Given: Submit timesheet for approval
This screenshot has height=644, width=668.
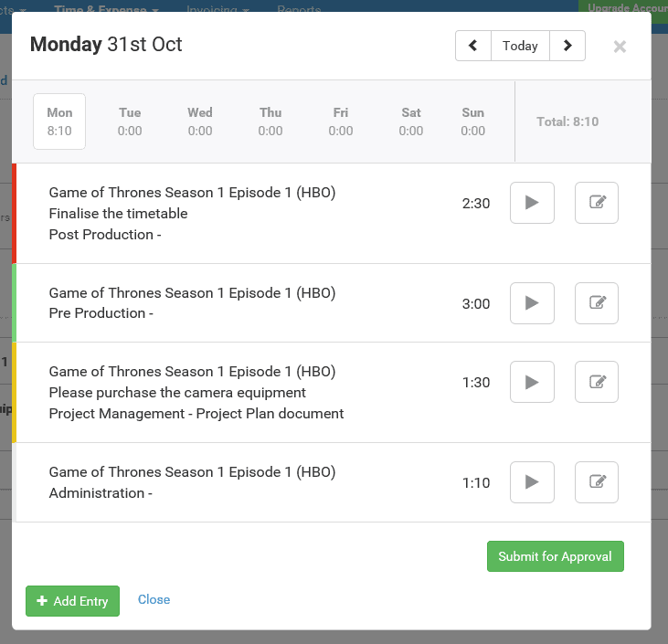Looking at the screenshot, I should (x=555, y=556).
